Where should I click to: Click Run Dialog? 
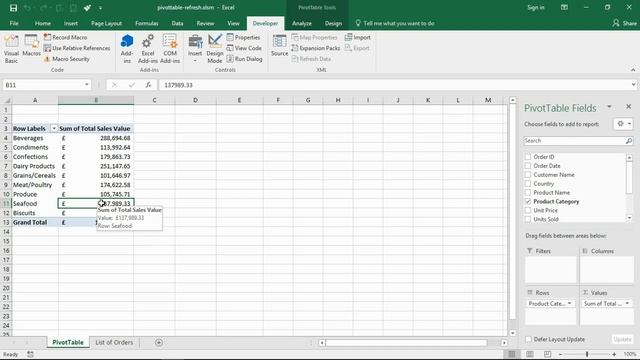click(244, 59)
